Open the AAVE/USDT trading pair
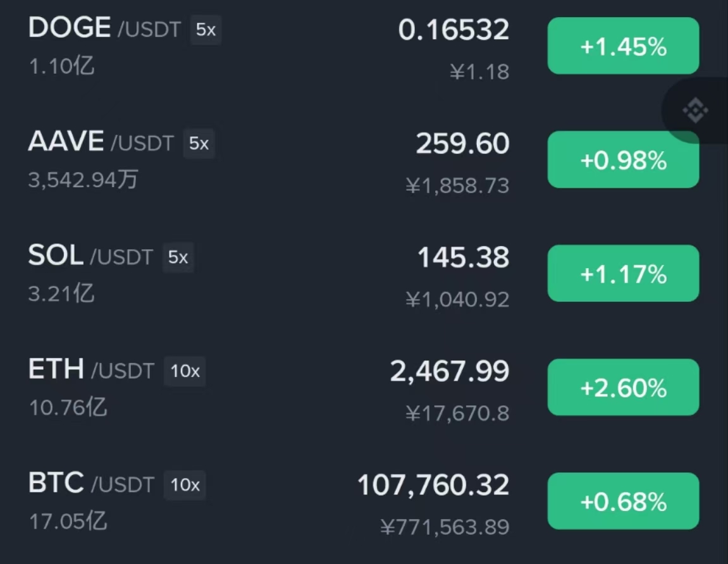The image size is (728, 564). pyautogui.click(x=364, y=160)
